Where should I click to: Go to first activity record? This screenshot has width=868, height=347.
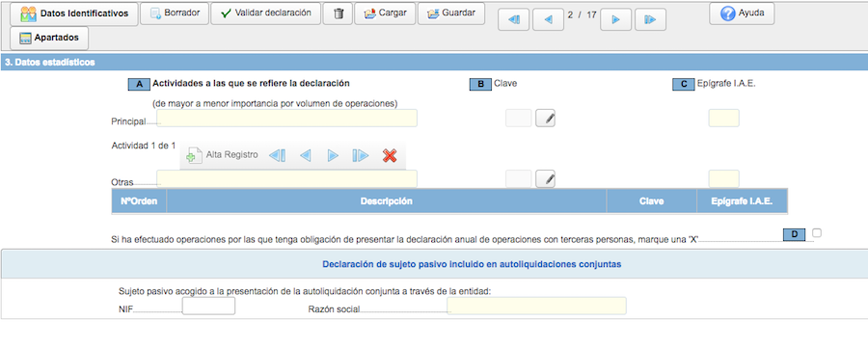277,156
